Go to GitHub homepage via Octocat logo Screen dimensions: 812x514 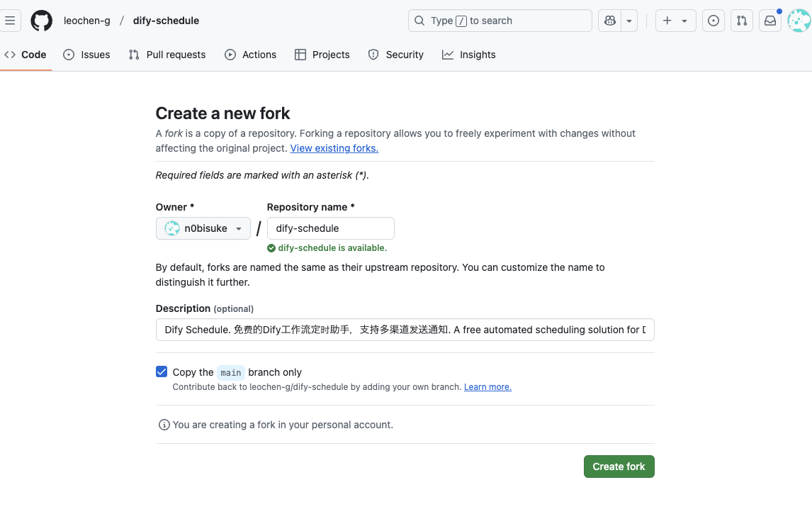(x=41, y=21)
